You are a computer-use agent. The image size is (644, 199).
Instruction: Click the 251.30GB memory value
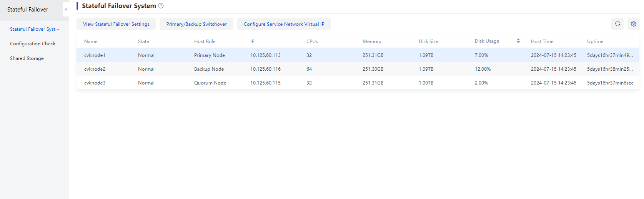[x=373, y=69]
